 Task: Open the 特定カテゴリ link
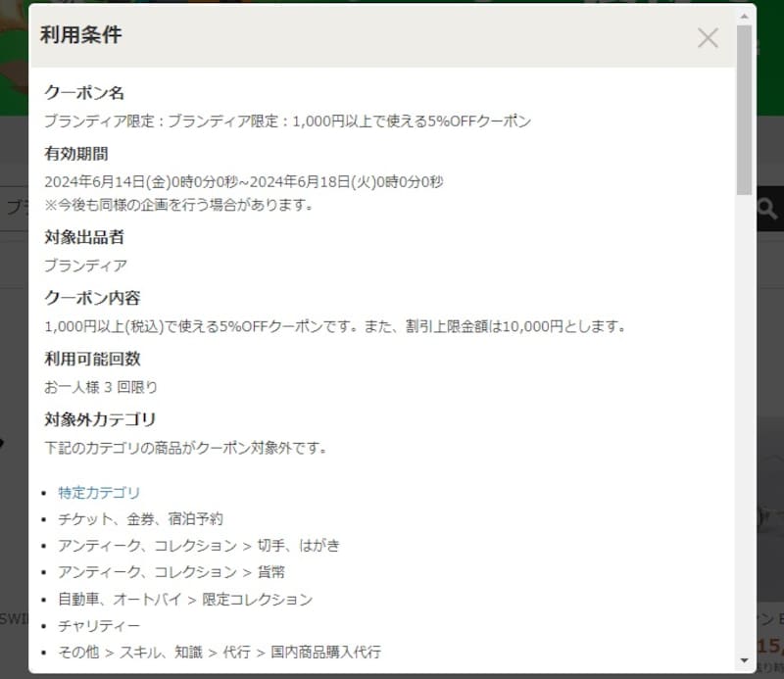(x=99, y=493)
